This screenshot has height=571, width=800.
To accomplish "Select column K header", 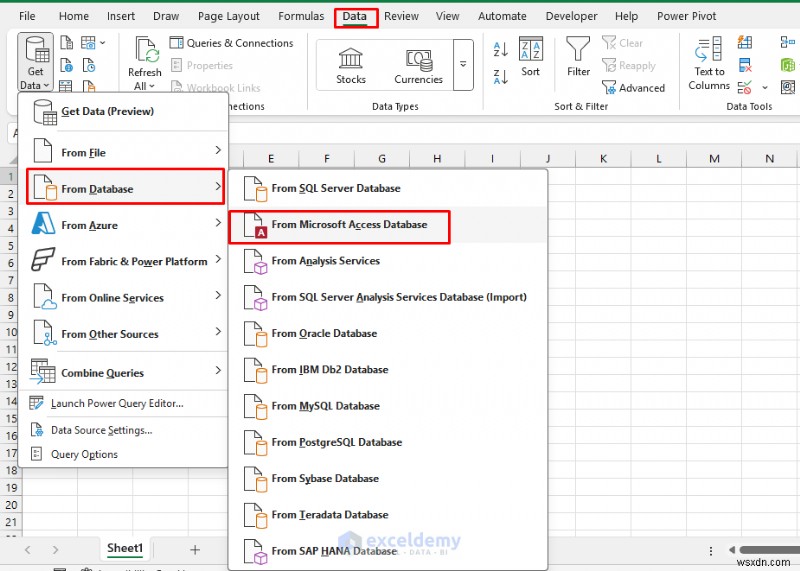I will (x=603, y=159).
